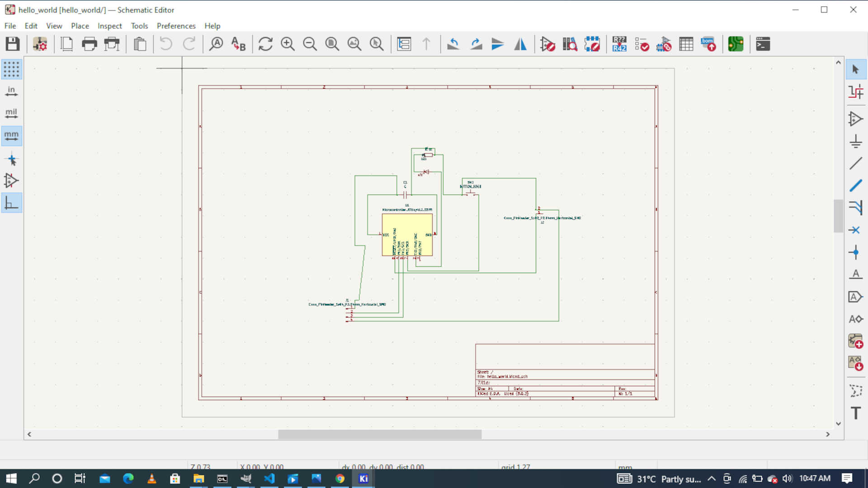
Task: Undo the last action
Action: pos(166,44)
